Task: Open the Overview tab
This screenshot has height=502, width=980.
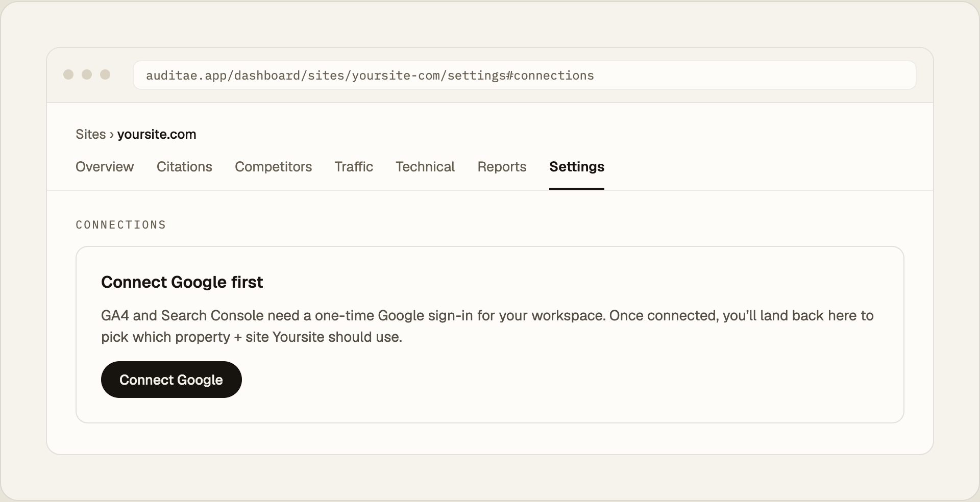Action: pyautogui.click(x=105, y=167)
